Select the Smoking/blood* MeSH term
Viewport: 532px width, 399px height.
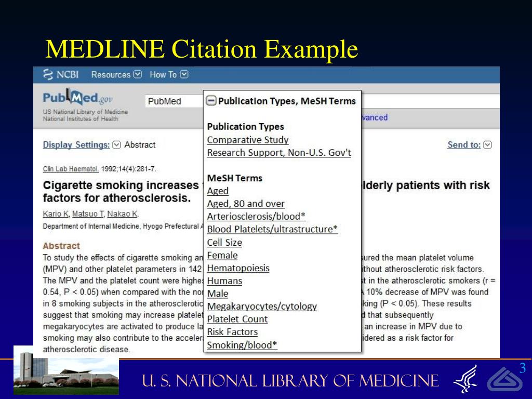tap(242, 345)
